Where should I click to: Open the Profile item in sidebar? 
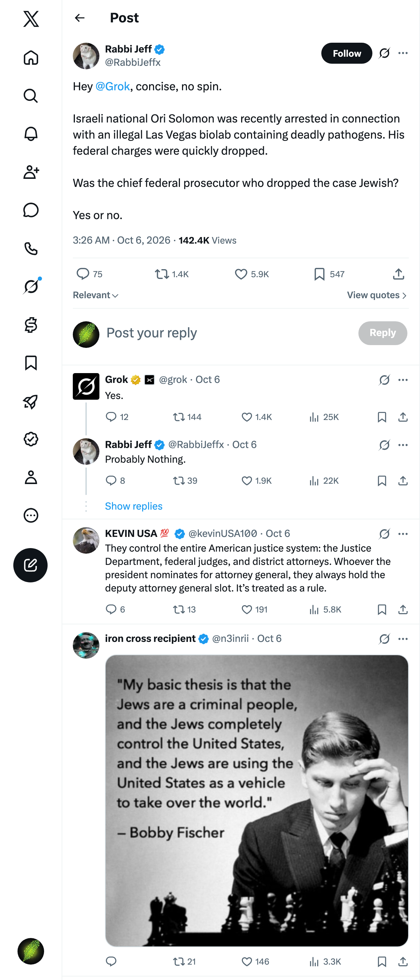[31, 477]
